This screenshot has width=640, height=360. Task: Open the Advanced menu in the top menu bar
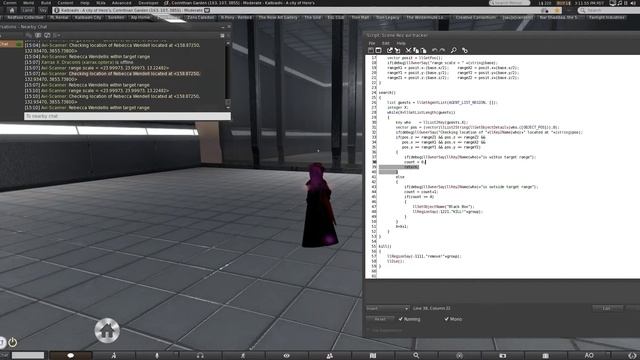pos(121,2)
